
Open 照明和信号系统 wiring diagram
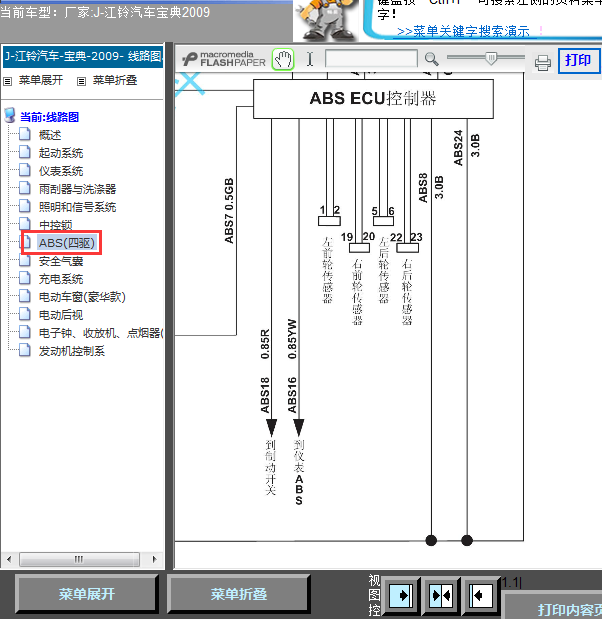77,207
